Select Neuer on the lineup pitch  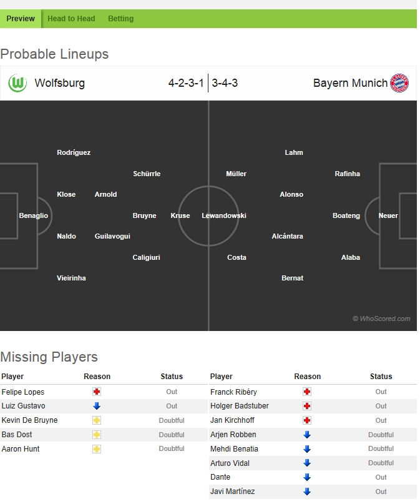tap(388, 215)
